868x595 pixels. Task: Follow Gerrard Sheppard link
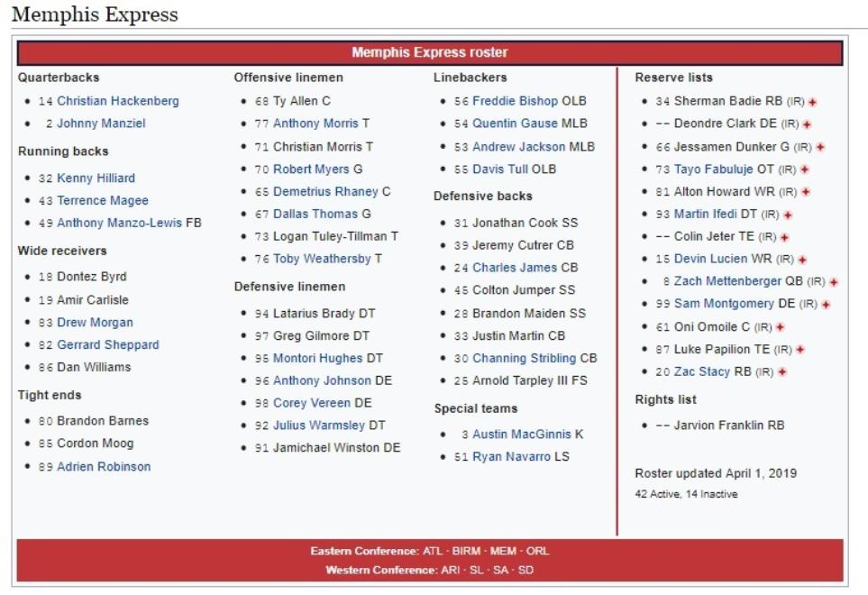(x=108, y=344)
